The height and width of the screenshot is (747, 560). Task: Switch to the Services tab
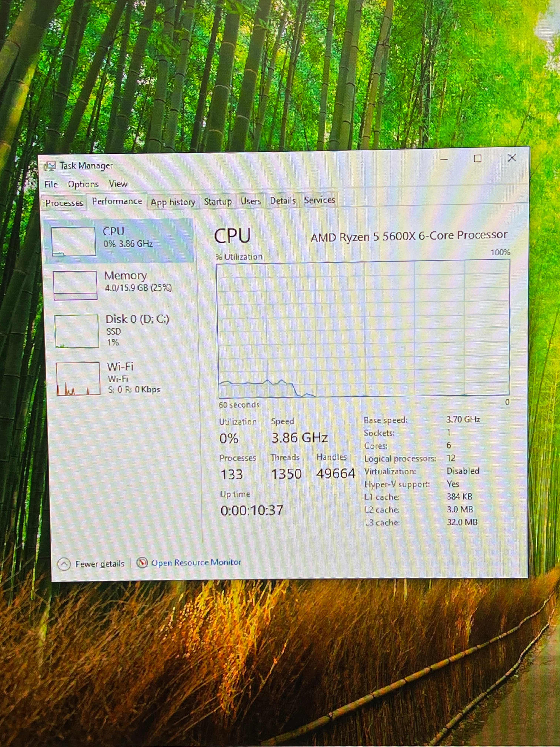(319, 200)
